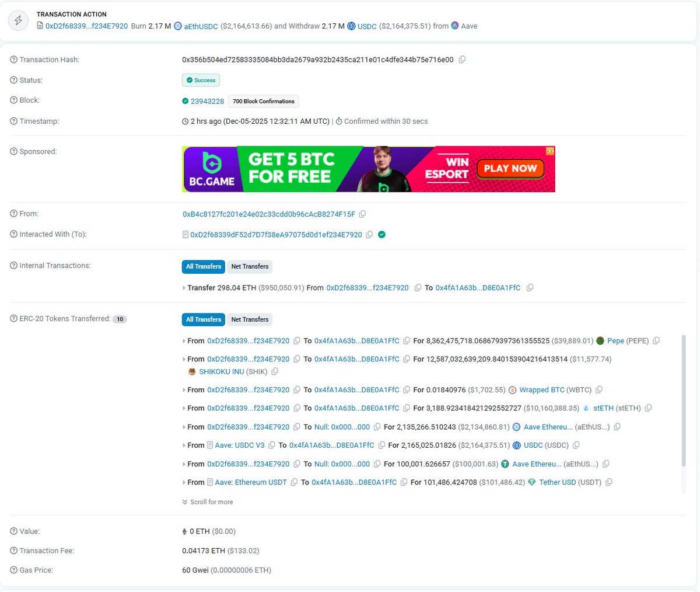Expand the 298.04 ETH internal transfer row arrow
The height and width of the screenshot is (592, 700).
pos(184,288)
